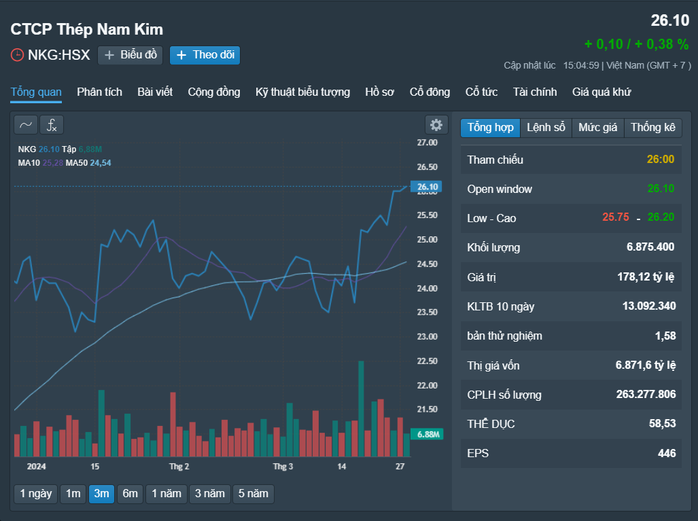Image resolution: width=698 pixels, height=521 pixels.
Task: Switch to the Lệnh số panel tab
Action: pyautogui.click(x=546, y=128)
